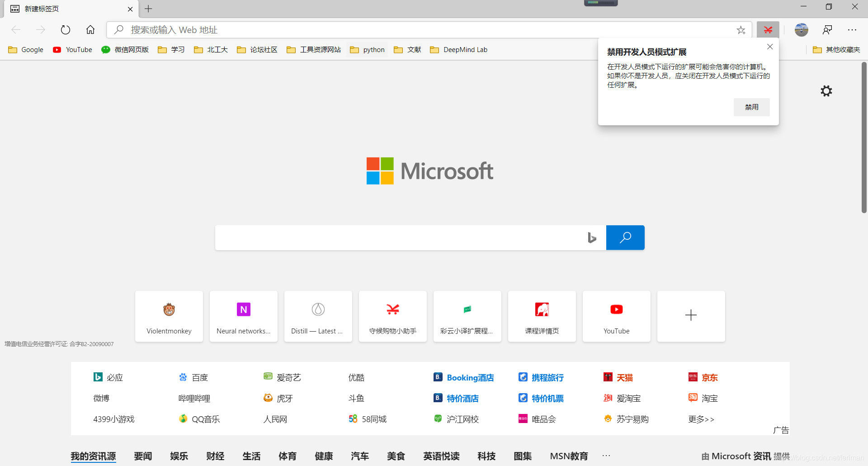Close the developer mode extension popup

tap(770, 47)
